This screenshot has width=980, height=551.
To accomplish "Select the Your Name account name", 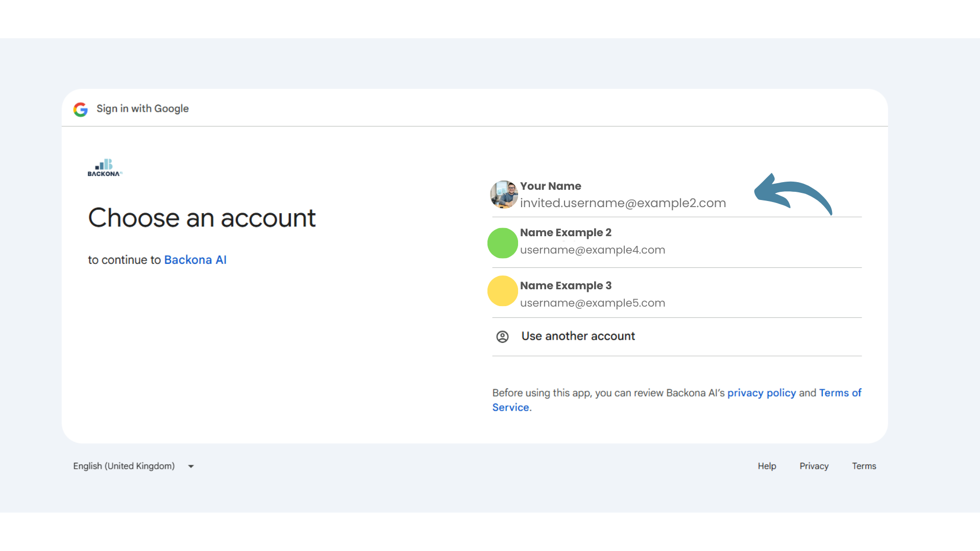I will coord(551,186).
